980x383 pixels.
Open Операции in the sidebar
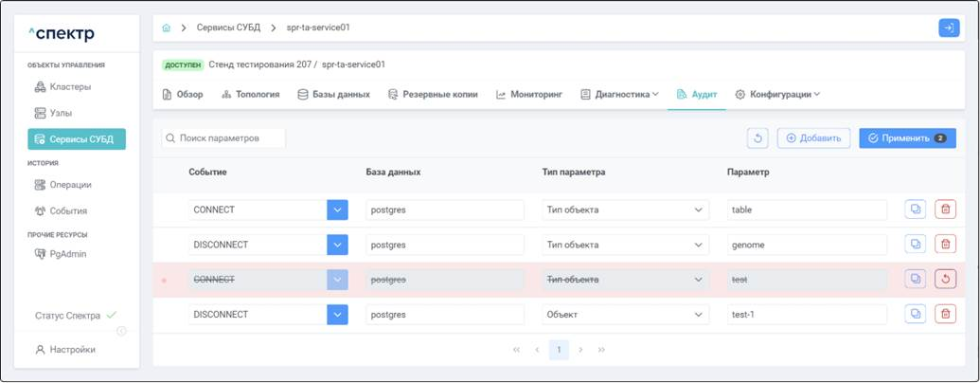(x=62, y=185)
